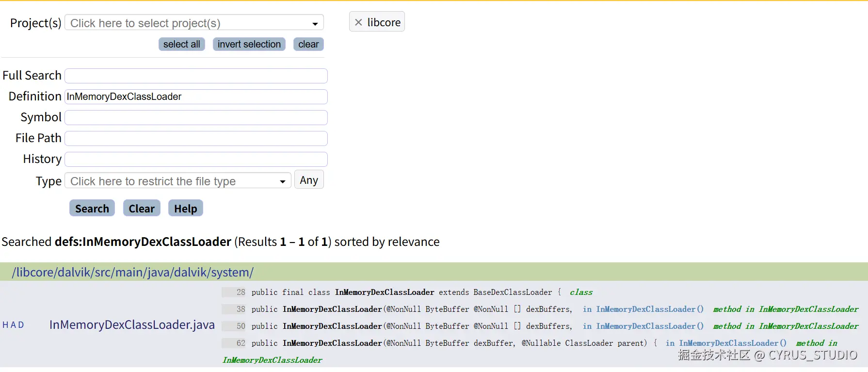Click the Search button
This screenshot has height=372, width=868.
(x=92, y=209)
